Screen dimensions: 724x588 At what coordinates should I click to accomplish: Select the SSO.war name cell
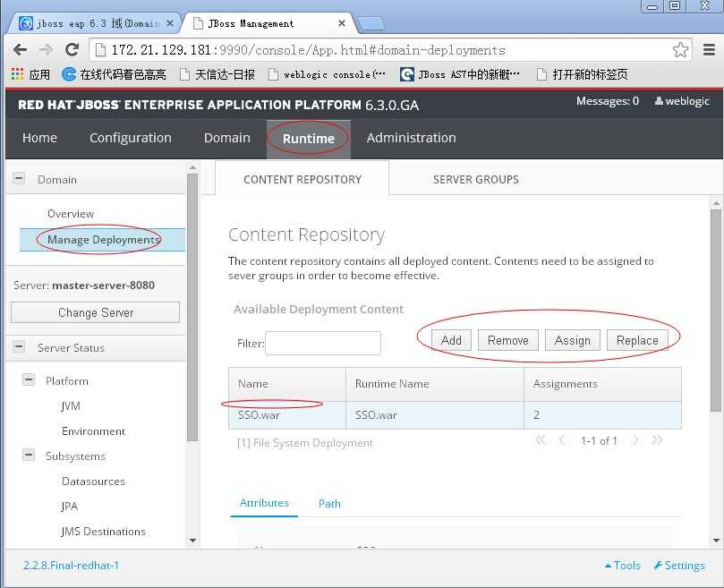pyautogui.click(x=286, y=414)
